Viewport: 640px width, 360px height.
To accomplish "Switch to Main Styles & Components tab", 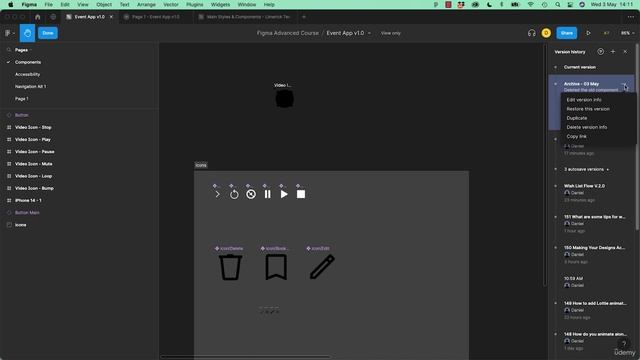I will [x=248, y=17].
